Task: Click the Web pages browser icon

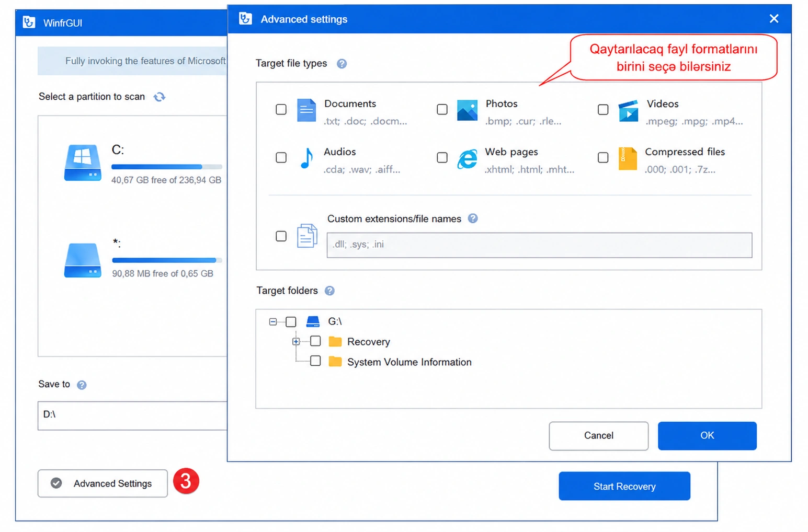Action: (467, 159)
